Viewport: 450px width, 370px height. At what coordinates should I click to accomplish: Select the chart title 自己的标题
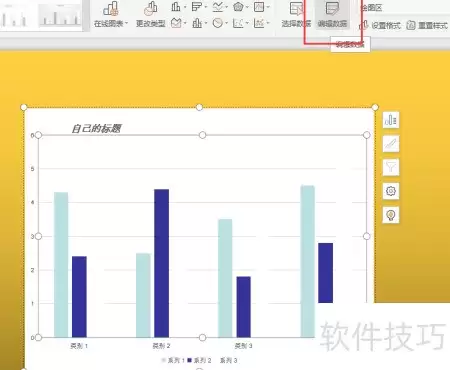(x=97, y=128)
